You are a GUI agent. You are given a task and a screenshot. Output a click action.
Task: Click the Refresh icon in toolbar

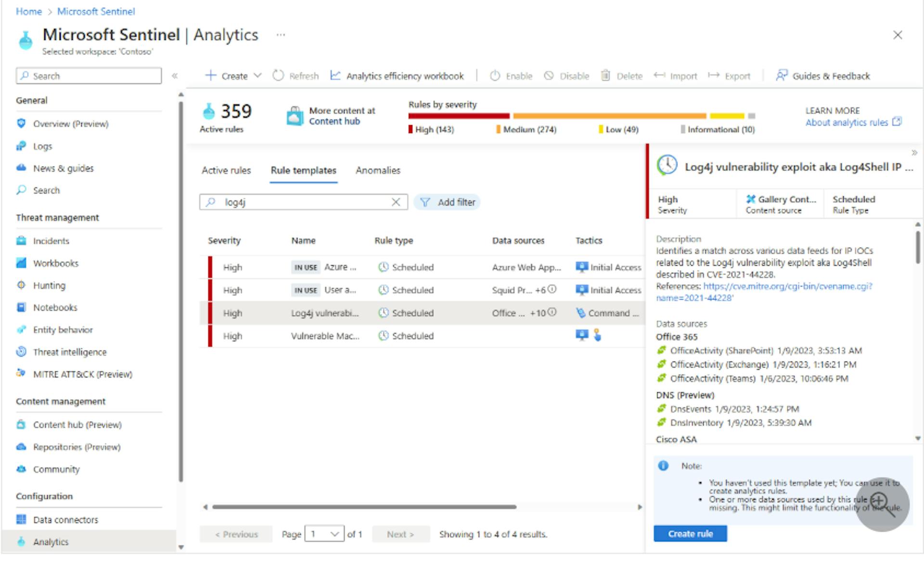click(x=278, y=76)
